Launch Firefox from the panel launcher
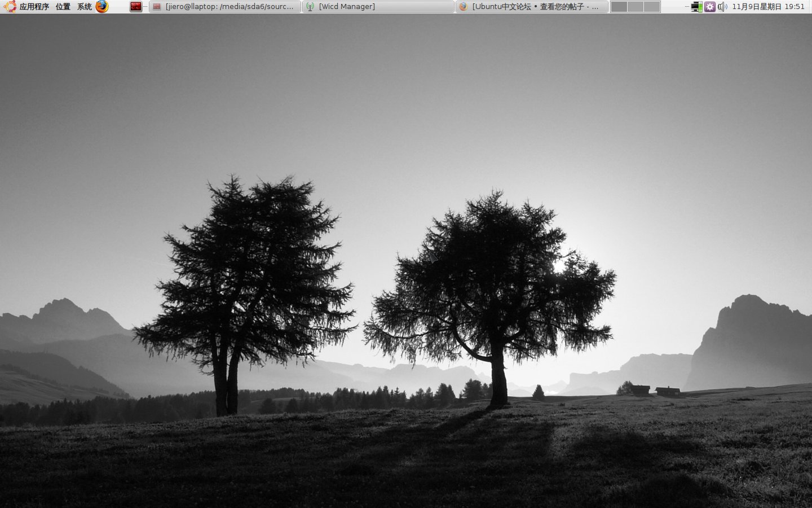 click(x=102, y=7)
